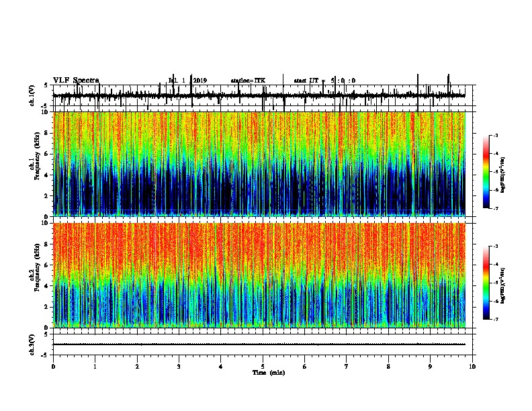Screen dimensions: 532x411
Task: Click the ch.1 voltage waveform panel
Action: pos(263,95)
